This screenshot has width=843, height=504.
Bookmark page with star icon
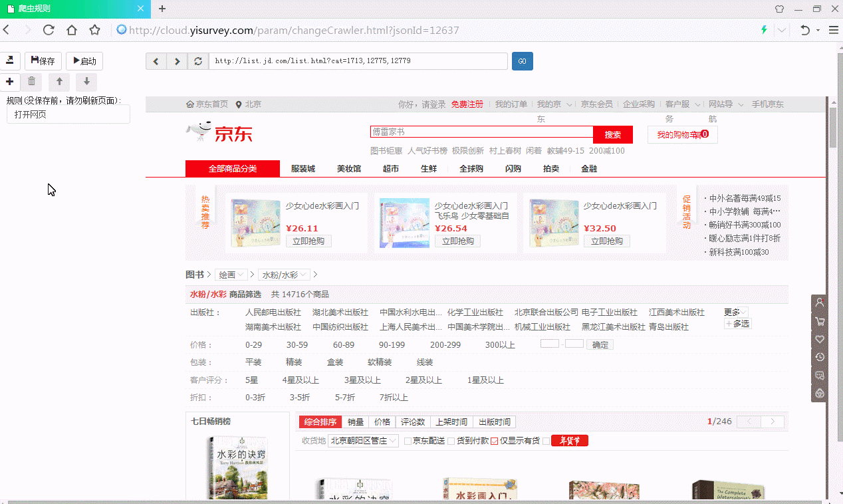click(95, 30)
